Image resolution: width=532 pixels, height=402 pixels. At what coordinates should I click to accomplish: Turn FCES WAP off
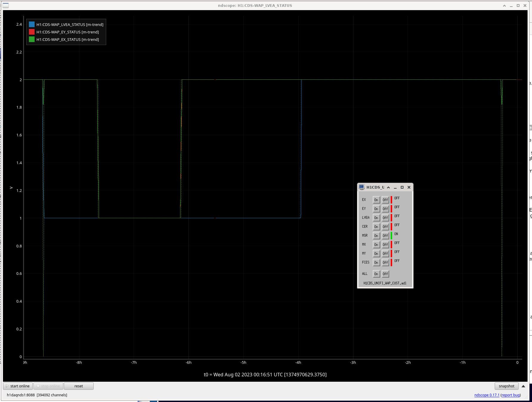(385, 263)
